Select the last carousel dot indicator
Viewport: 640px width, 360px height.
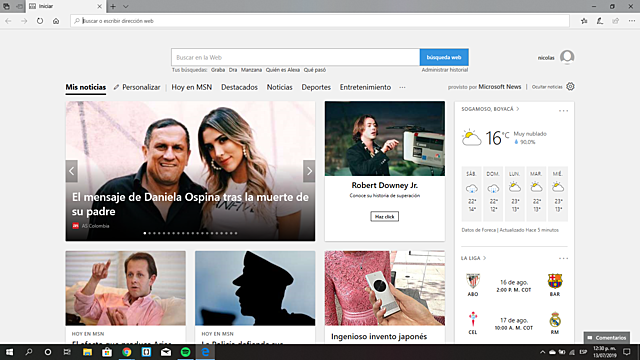coord(236,233)
